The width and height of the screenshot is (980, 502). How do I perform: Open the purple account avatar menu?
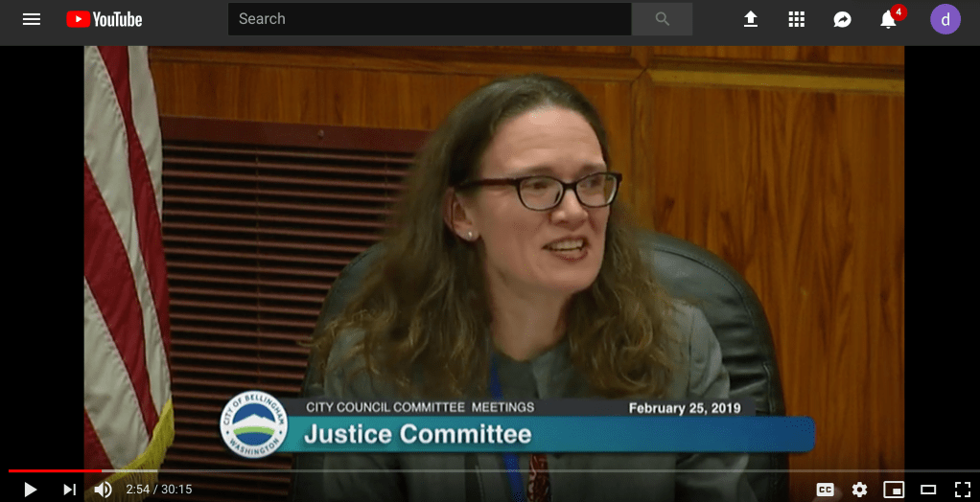(945, 19)
